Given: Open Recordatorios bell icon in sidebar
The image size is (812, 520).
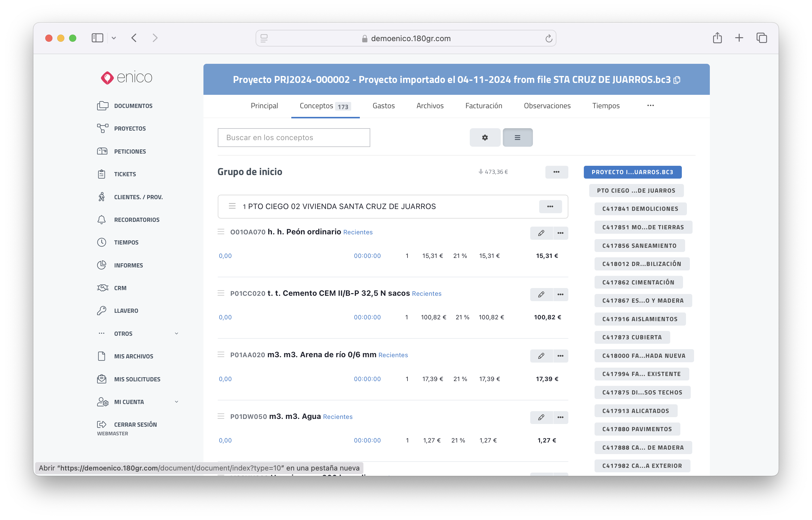Looking at the screenshot, I should pyautogui.click(x=102, y=220).
